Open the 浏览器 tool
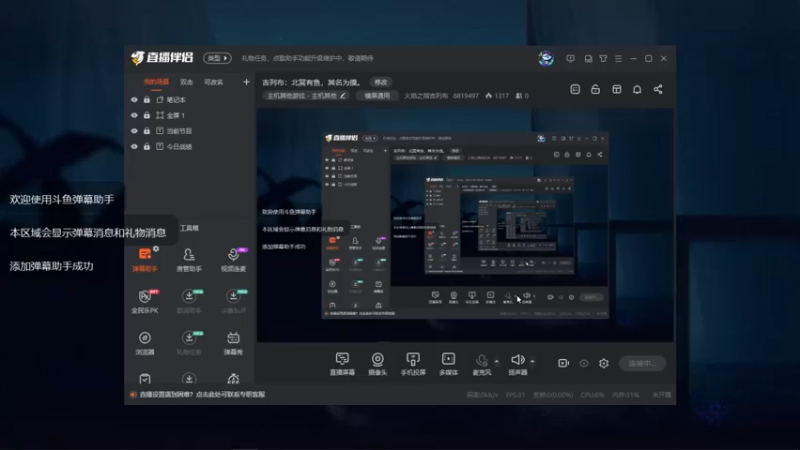 [145, 343]
